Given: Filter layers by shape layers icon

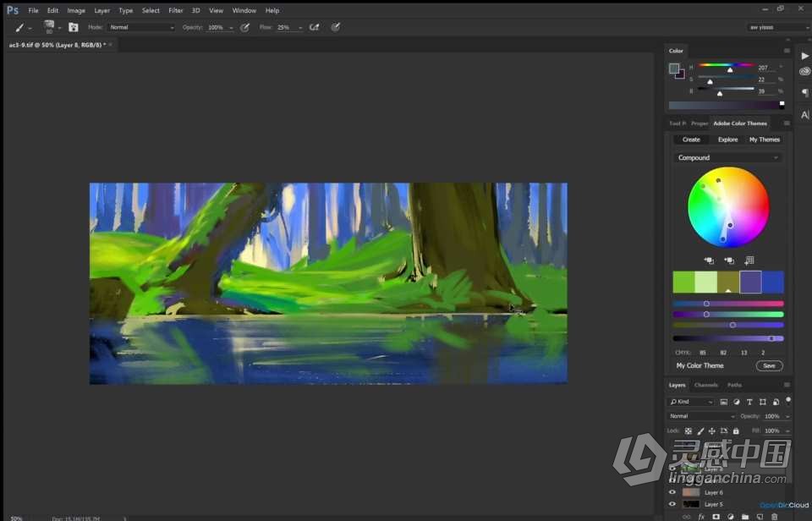Looking at the screenshot, I should (x=762, y=402).
